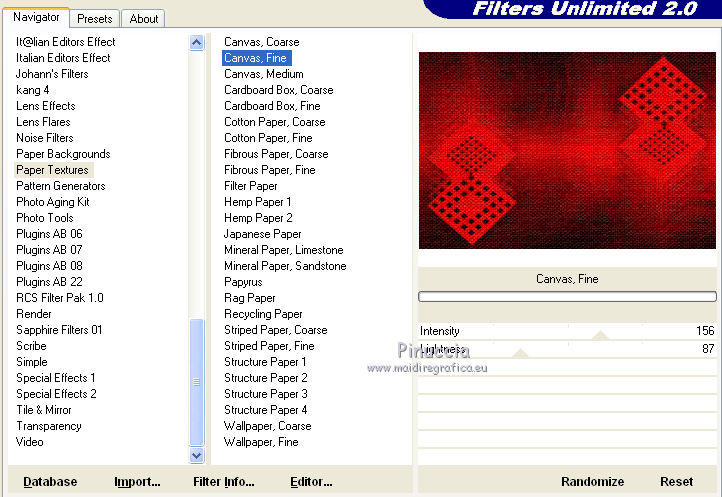722x497 pixels.
Task: Select the Photo Tools category
Action: (45, 218)
